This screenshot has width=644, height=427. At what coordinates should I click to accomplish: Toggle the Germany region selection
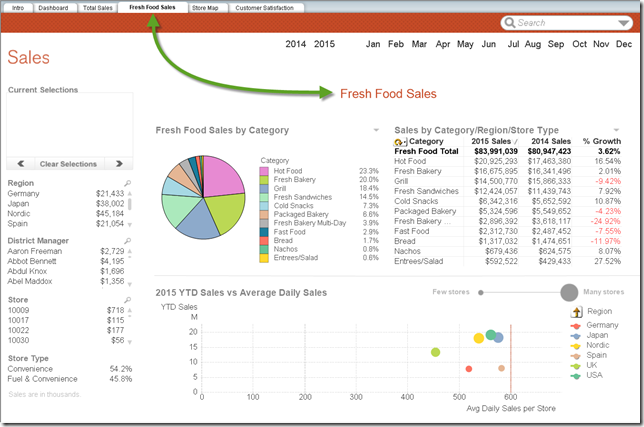tap(26, 194)
